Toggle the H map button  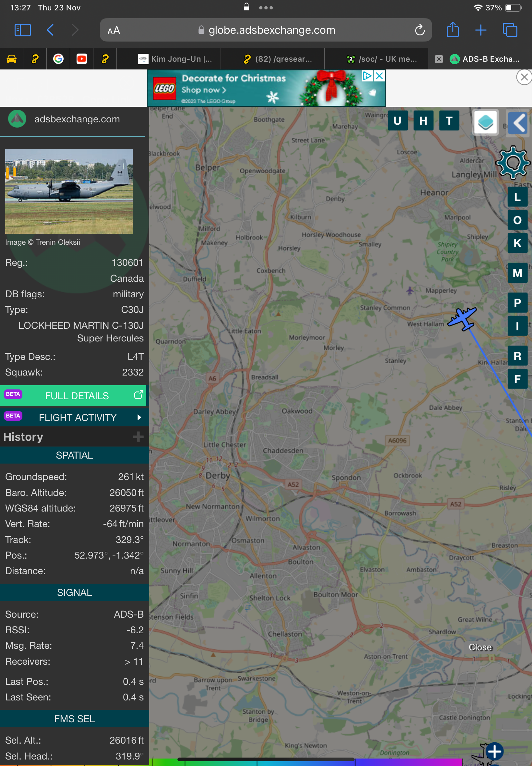[423, 120]
